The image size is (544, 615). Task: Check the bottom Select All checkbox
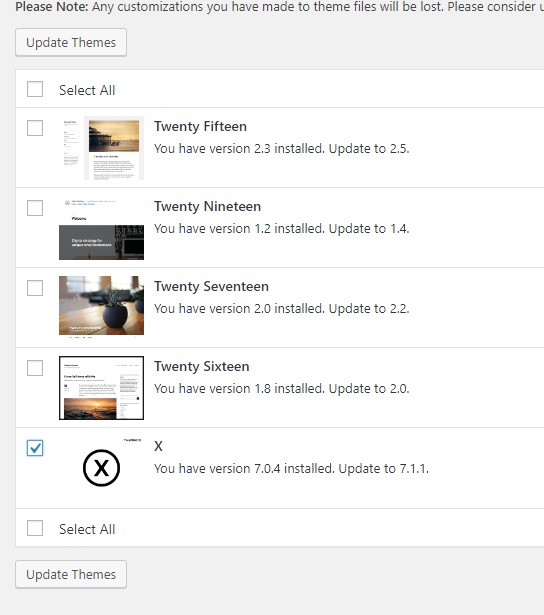(35, 528)
